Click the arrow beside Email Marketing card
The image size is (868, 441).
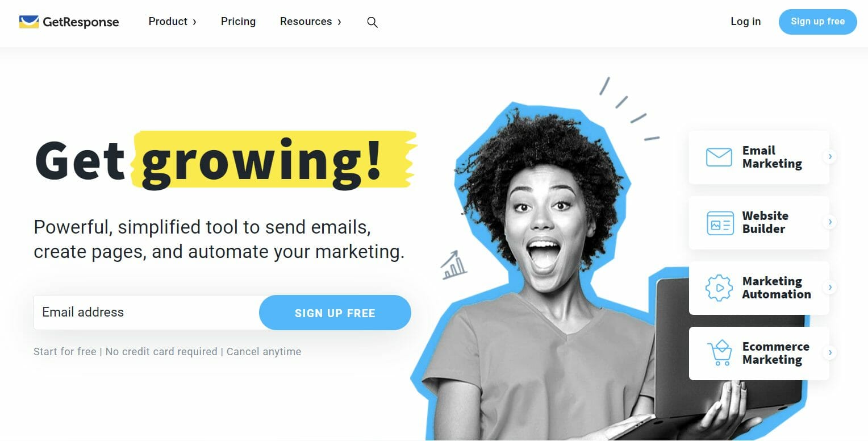point(830,156)
